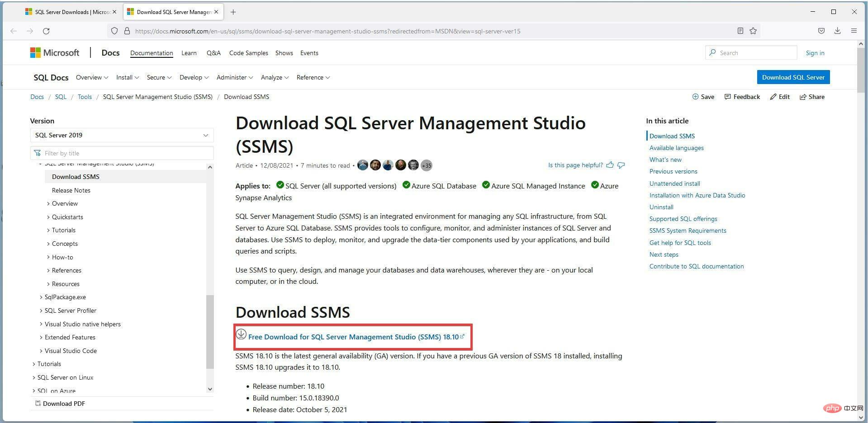The width and height of the screenshot is (868, 423).
Task: Click the sidebar tree scrollbar down arrow
Action: tap(210, 389)
